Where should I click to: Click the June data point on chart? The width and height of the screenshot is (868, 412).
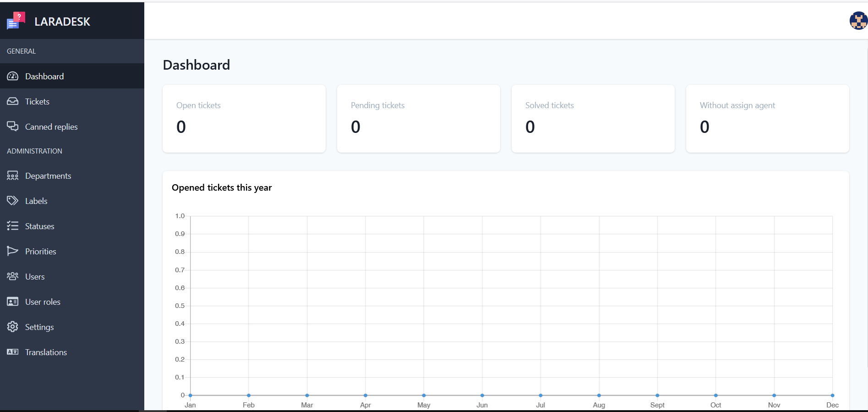[x=482, y=395]
